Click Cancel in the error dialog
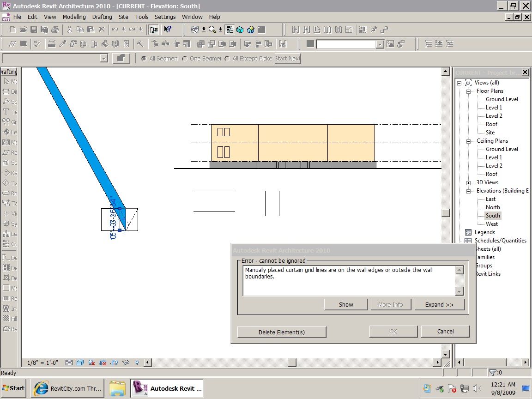 click(x=445, y=331)
